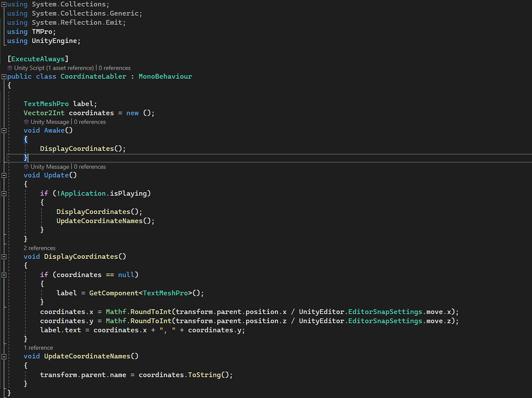Click the Unity Message CodeLens above Update
The image size is (532, 398).
click(x=50, y=166)
